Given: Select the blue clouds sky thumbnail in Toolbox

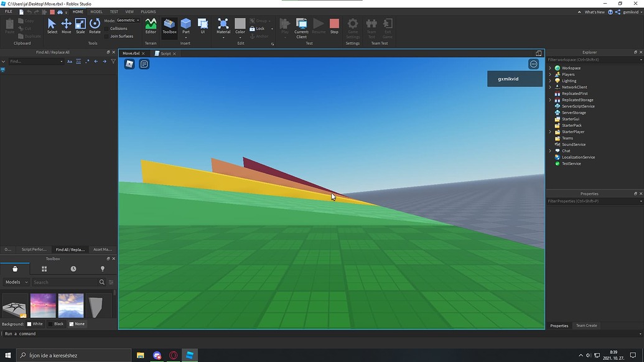Looking at the screenshot, I should [71, 305].
